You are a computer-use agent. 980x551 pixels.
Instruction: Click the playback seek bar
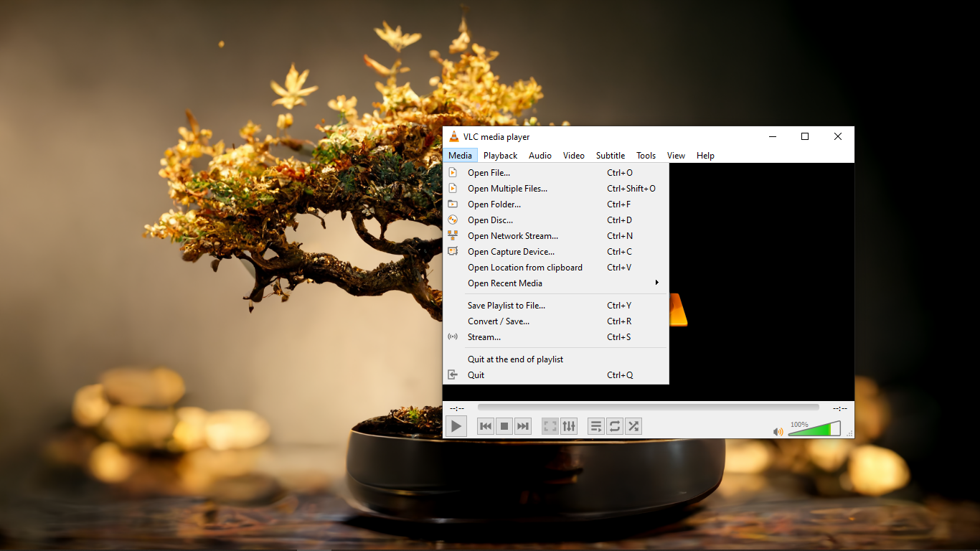pyautogui.click(x=649, y=408)
